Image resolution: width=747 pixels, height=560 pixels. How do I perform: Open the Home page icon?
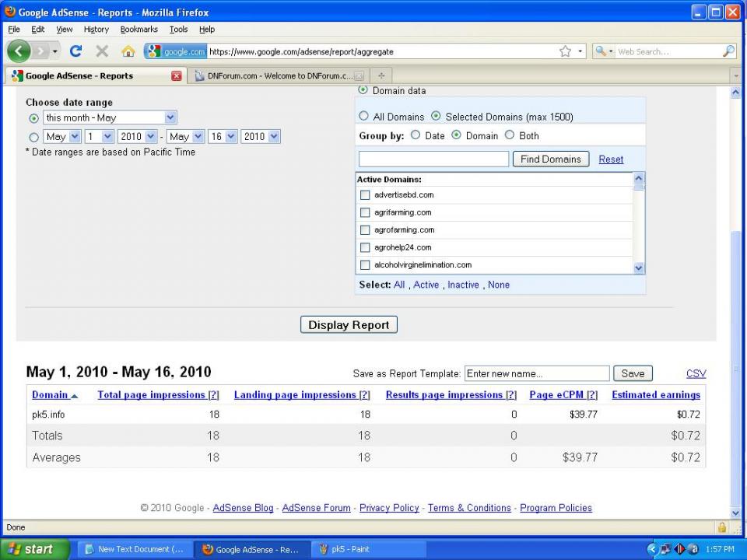tap(128, 51)
